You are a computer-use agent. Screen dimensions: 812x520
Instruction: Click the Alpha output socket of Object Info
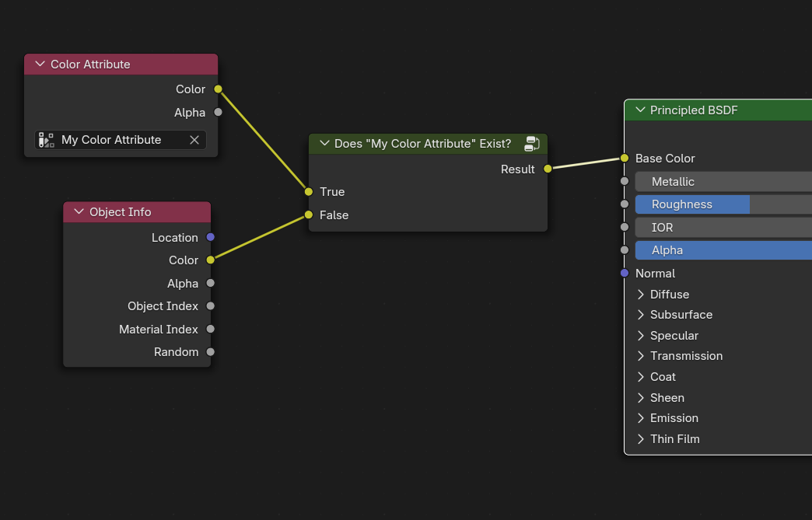coord(210,283)
